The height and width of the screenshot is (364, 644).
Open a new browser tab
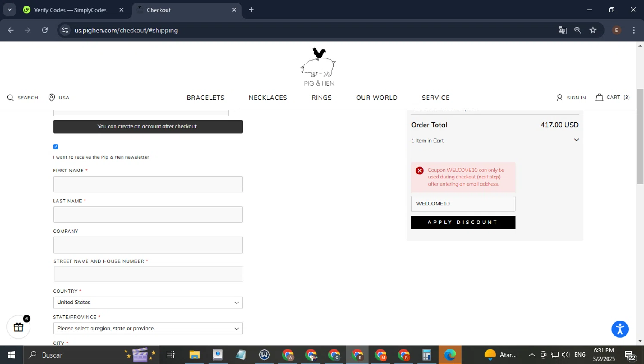coord(251,10)
